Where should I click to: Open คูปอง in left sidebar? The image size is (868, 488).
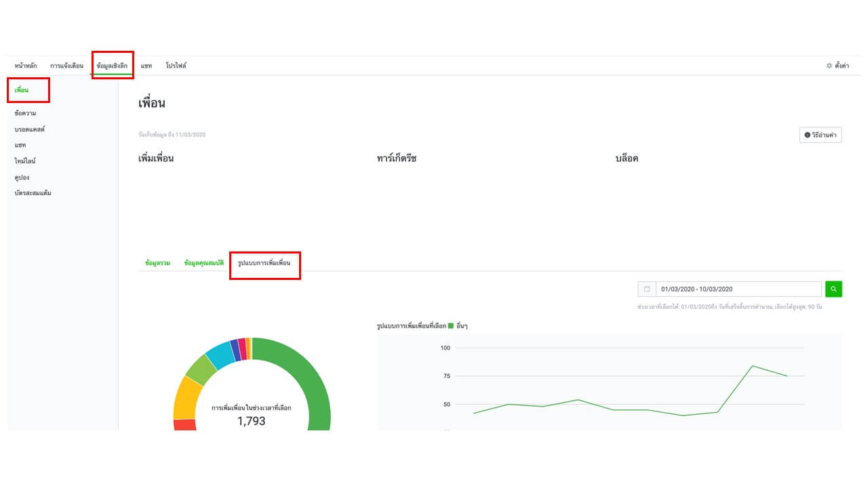(22, 178)
